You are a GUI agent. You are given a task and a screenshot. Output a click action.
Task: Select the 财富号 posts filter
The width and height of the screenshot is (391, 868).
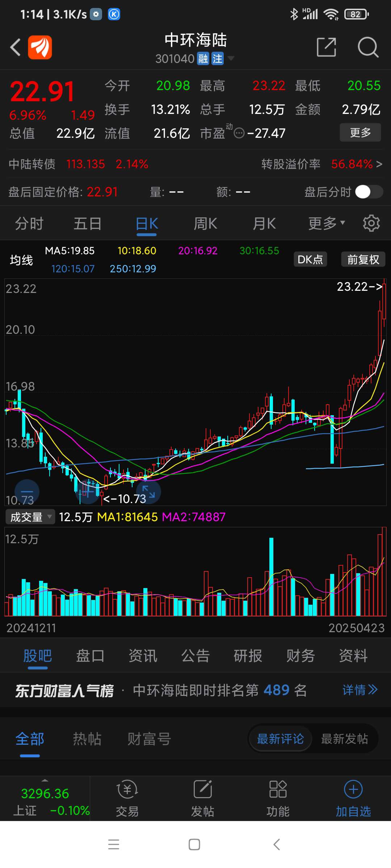[149, 739]
